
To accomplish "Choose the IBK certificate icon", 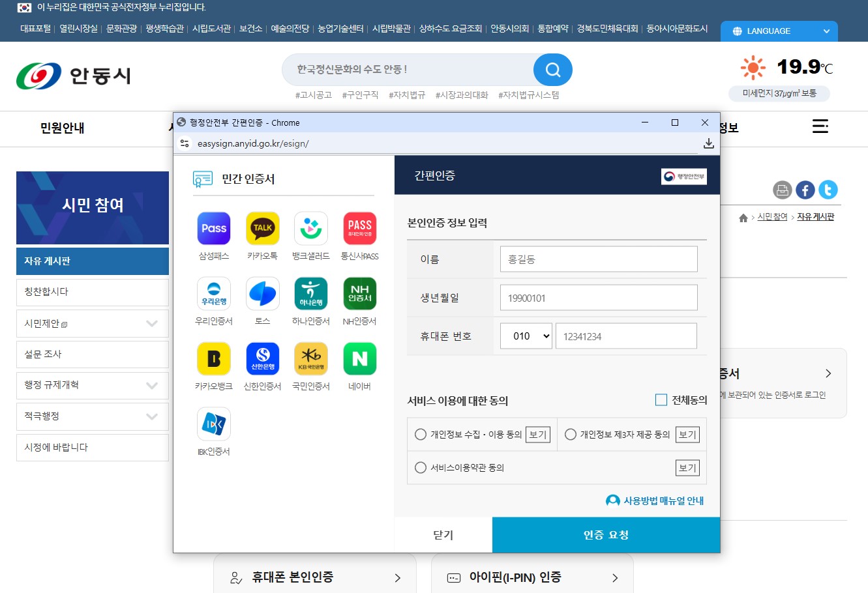I will click(x=214, y=424).
